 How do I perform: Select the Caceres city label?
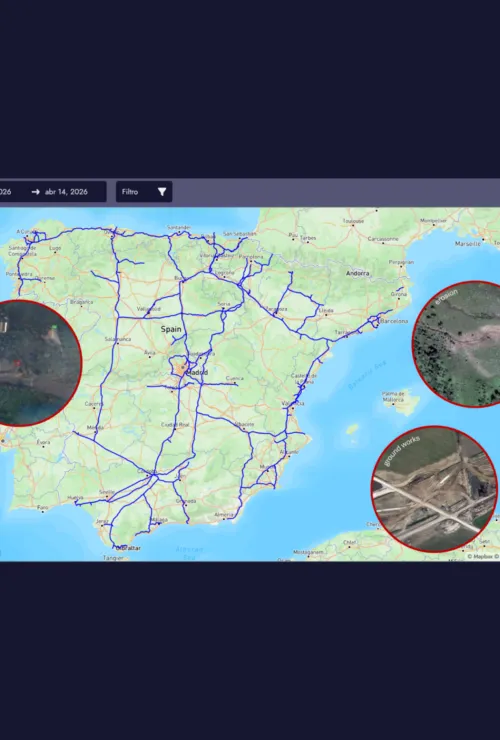[94, 404]
